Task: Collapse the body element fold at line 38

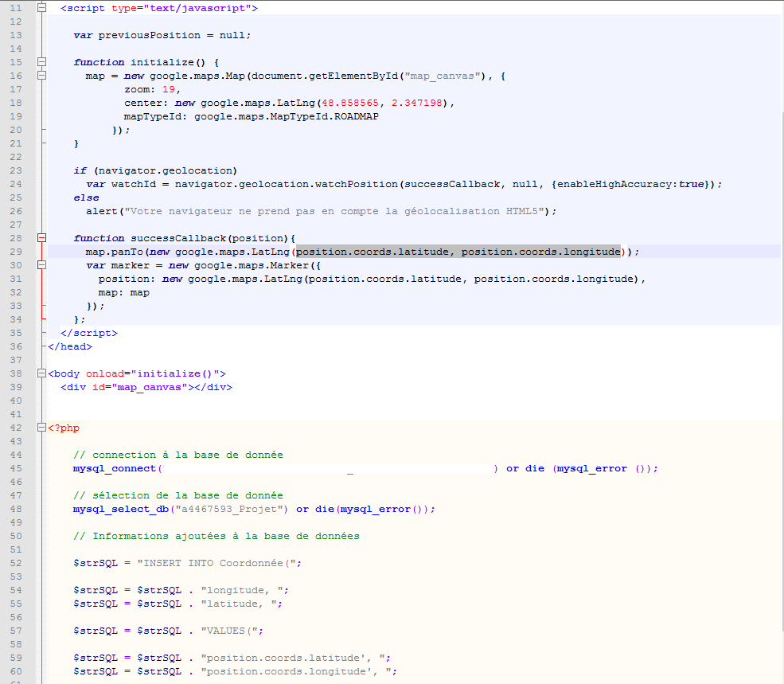Action: (x=41, y=373)
